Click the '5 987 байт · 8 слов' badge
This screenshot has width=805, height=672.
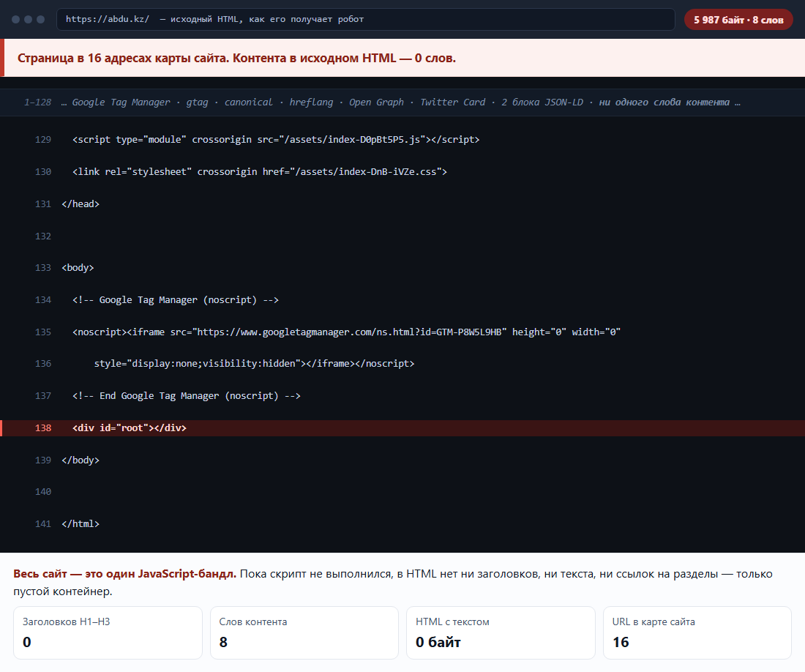[738, 20]
